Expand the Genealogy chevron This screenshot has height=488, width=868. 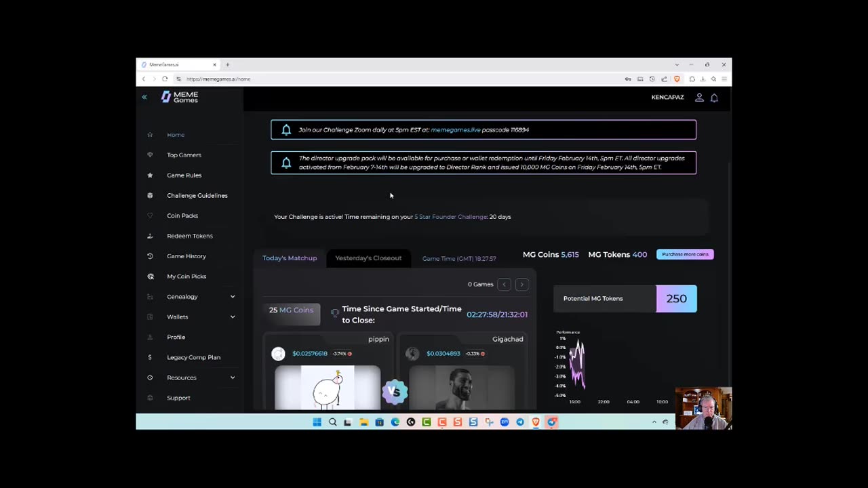coord(233,297)
